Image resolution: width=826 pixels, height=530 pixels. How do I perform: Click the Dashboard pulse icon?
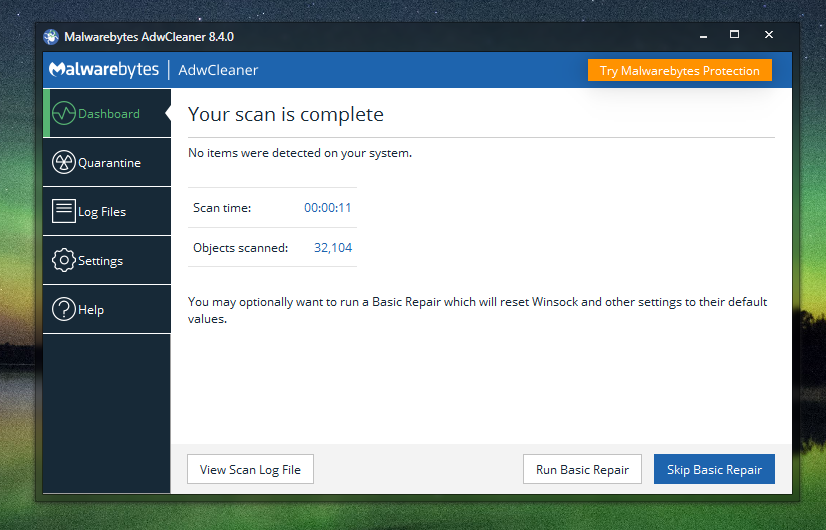coord(64,113)
